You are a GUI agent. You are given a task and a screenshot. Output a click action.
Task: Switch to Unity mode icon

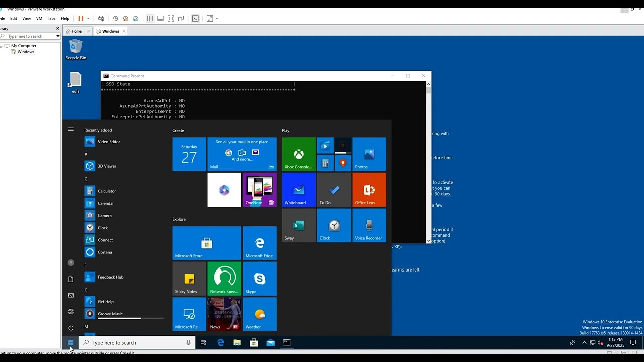[181, 18]
